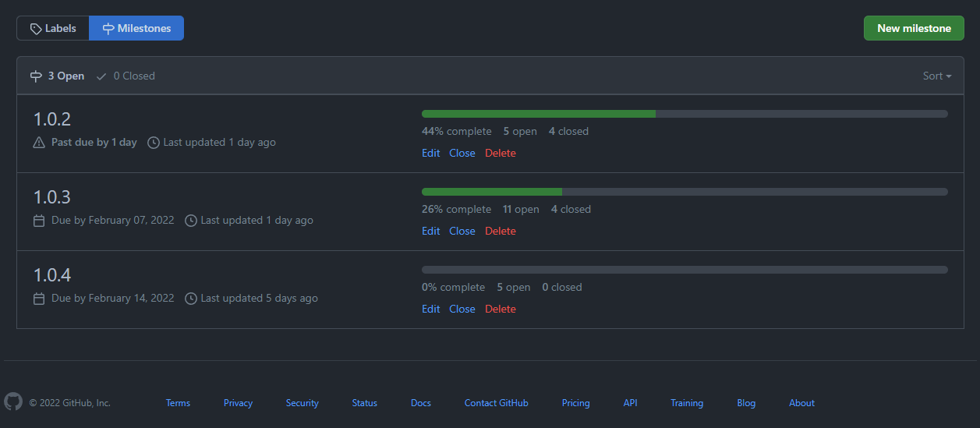Click the checkmark icon beside 0 Closed
This screenshot has height=428, width=980.
coord(101,76)
